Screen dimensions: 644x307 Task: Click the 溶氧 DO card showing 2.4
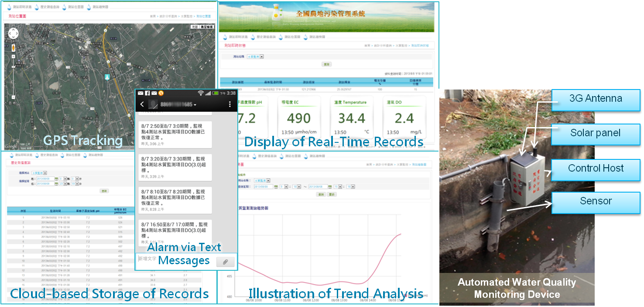coord(404,117)
